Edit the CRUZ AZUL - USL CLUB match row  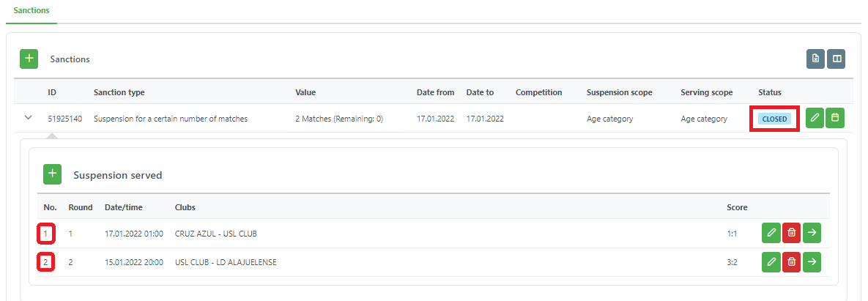[x=771, y=233]
